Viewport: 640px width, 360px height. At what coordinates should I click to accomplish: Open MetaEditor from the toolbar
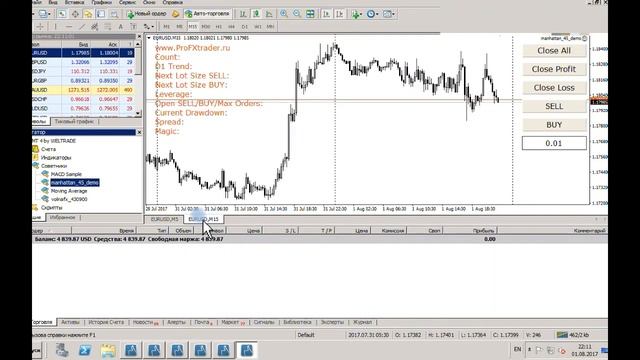click(176, 14)
